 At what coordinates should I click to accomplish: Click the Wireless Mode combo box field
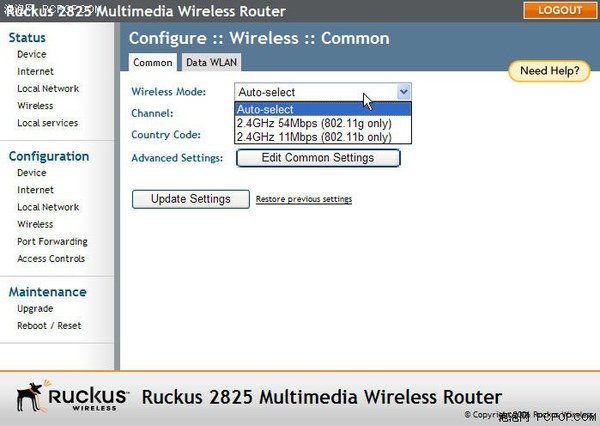point(323,92)
